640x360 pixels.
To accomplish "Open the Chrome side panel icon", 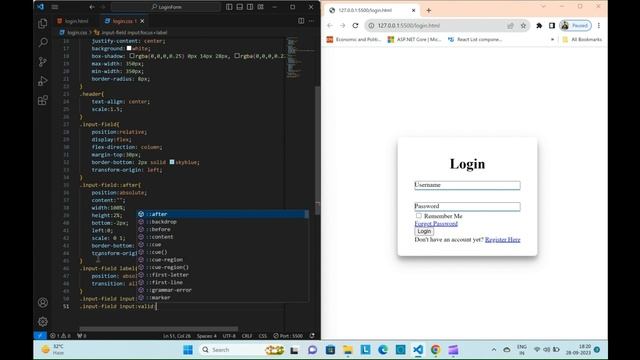I will coord(552,26).
